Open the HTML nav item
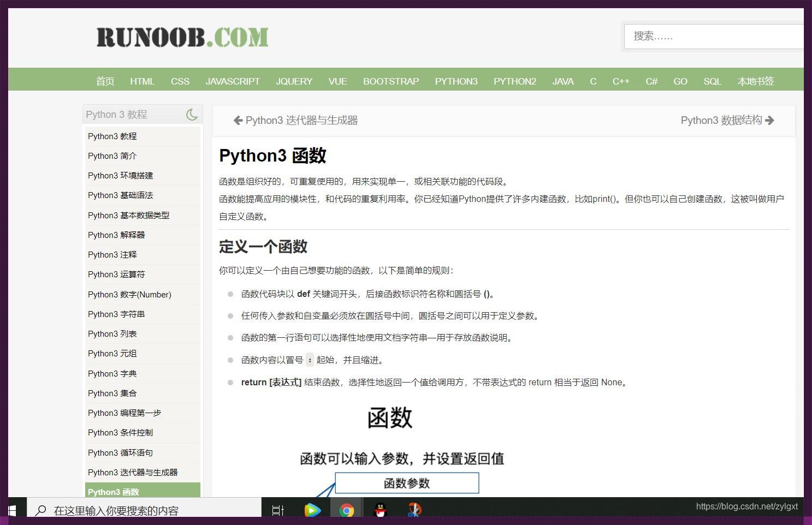The image size is (812, 525). (143, 81)
